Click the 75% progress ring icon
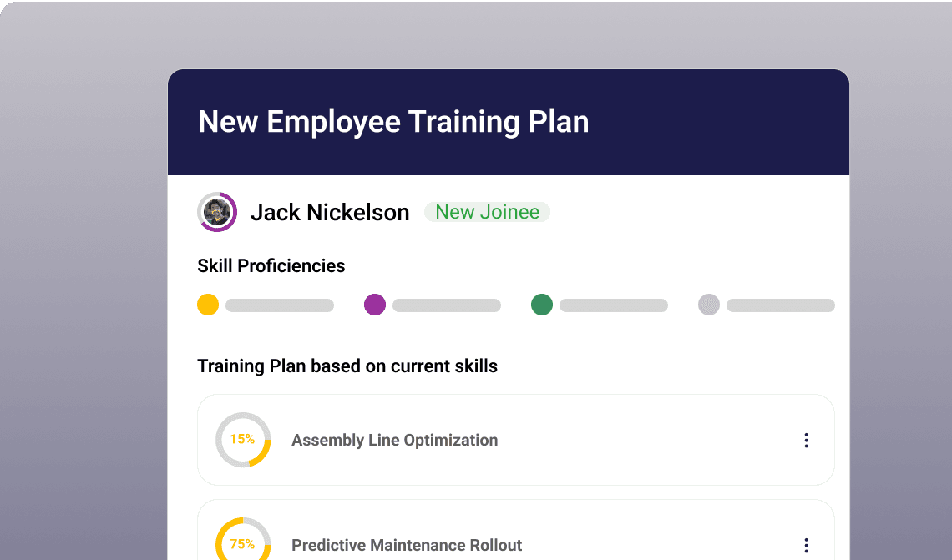 pyautogui.click(x=243, y=543)
